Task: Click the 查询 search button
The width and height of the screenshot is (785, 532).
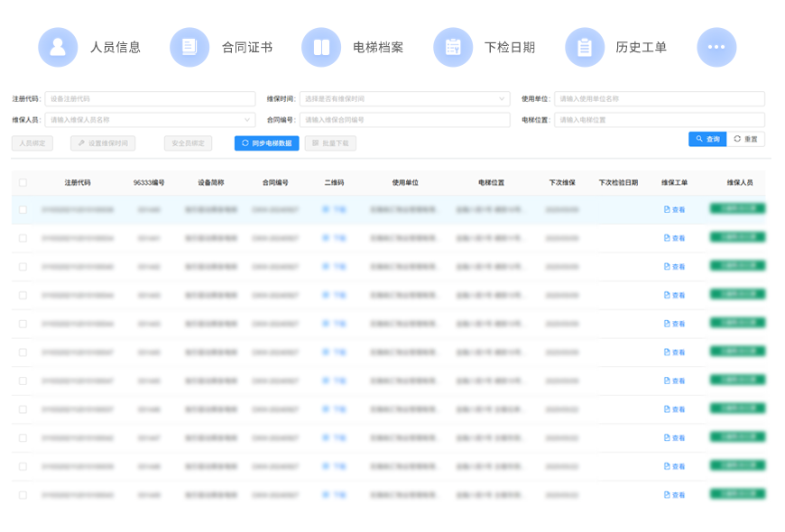Action: 707,139
